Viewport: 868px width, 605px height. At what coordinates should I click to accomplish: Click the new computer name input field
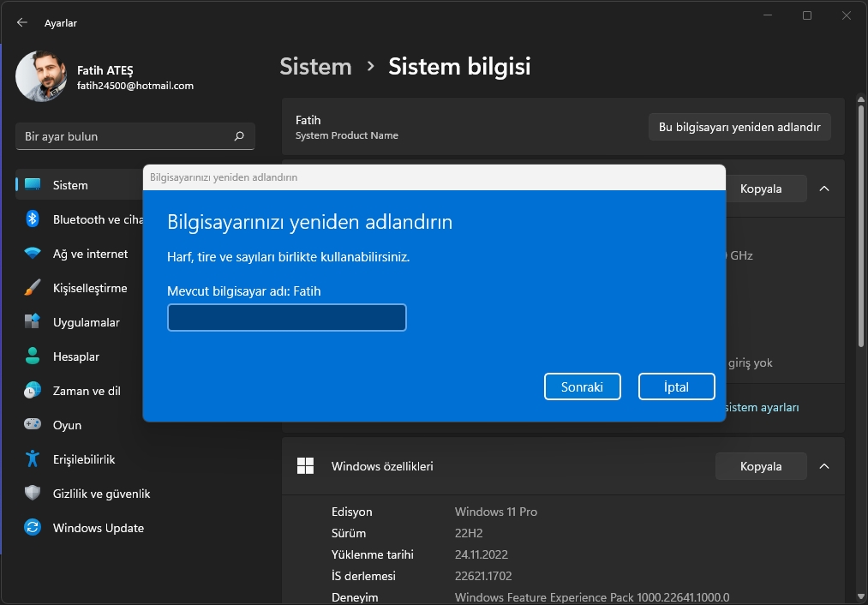(x=286, y=317)
